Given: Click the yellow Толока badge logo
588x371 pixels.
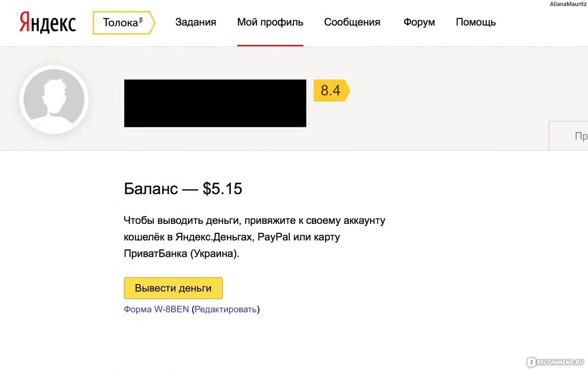Looking at the screenshot, I should 123,23.
